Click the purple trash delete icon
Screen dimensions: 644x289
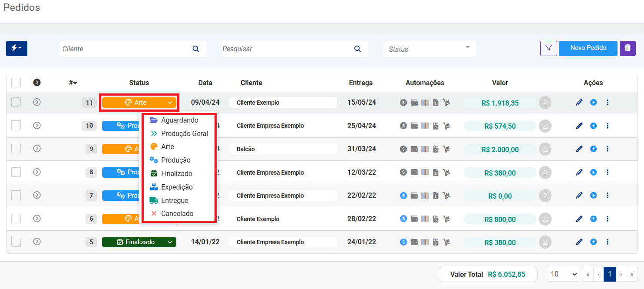(627, 48)
